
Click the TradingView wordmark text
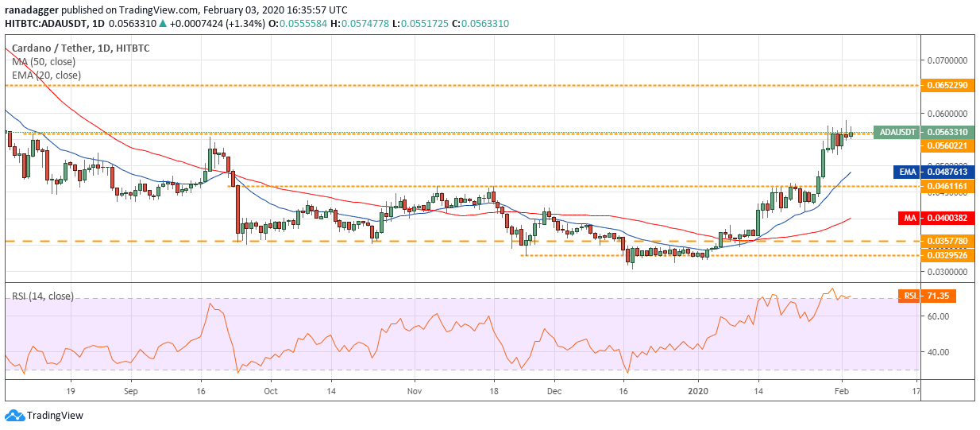point(55,416)
